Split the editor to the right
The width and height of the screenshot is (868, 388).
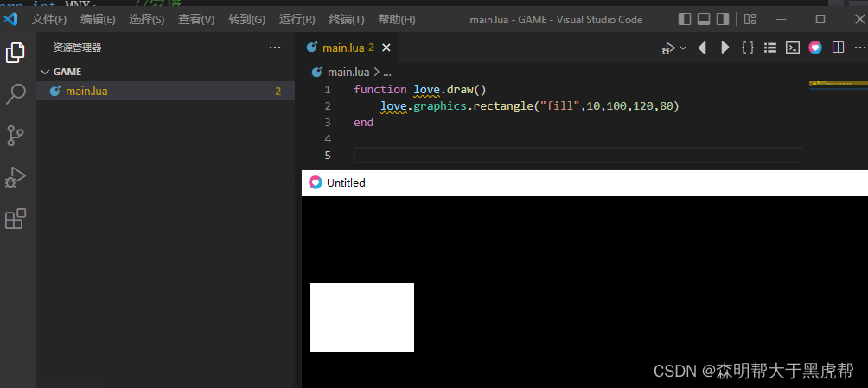tap(838, 48)
